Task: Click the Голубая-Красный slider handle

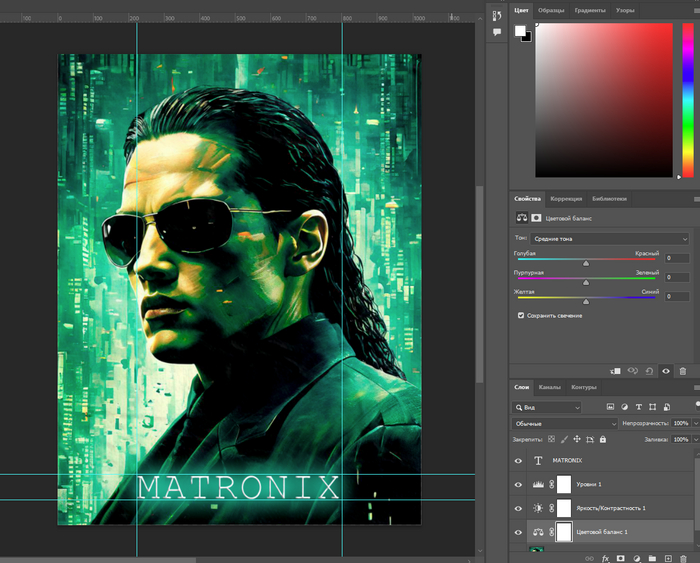Action: tap(586, 264)
